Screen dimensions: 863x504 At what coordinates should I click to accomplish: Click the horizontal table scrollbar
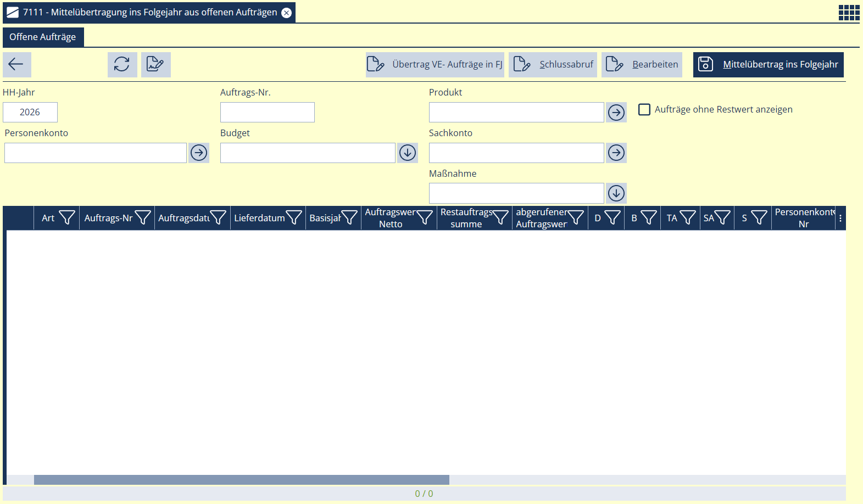click(x=242, y=480)
